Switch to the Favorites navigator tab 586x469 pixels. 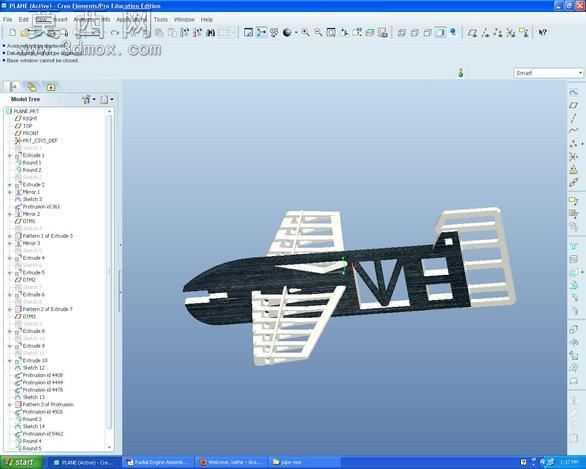coord(51,87)
